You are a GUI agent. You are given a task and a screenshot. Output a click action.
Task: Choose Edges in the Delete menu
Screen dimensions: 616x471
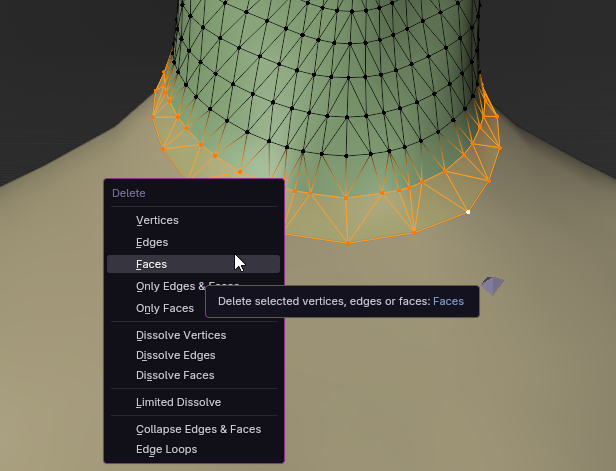pos(193,242)
